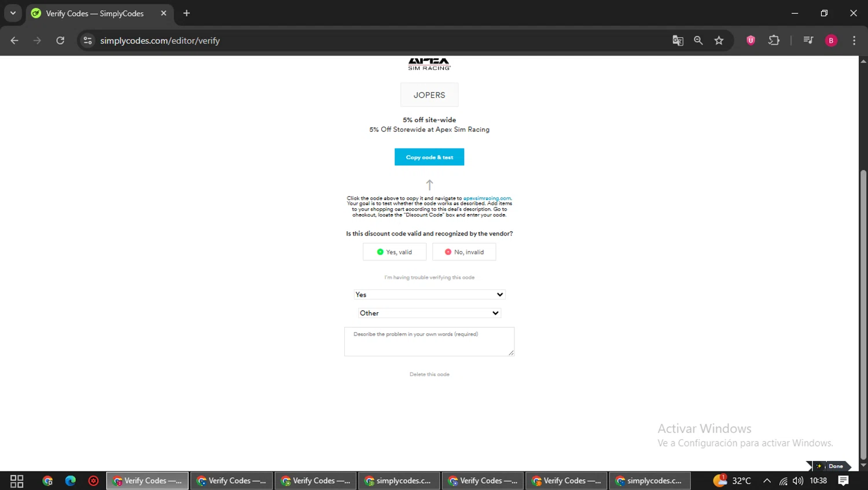The height and width of the screenshot is (490, 868).
Task: Click the taskbar clock 10:38
Action: click(818, 481)
